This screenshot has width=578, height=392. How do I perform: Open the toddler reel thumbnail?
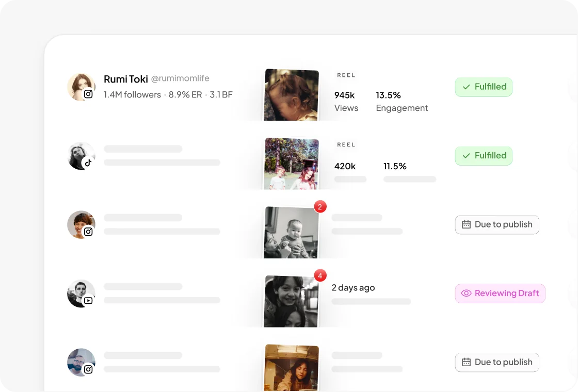click(x=291, y=95)
